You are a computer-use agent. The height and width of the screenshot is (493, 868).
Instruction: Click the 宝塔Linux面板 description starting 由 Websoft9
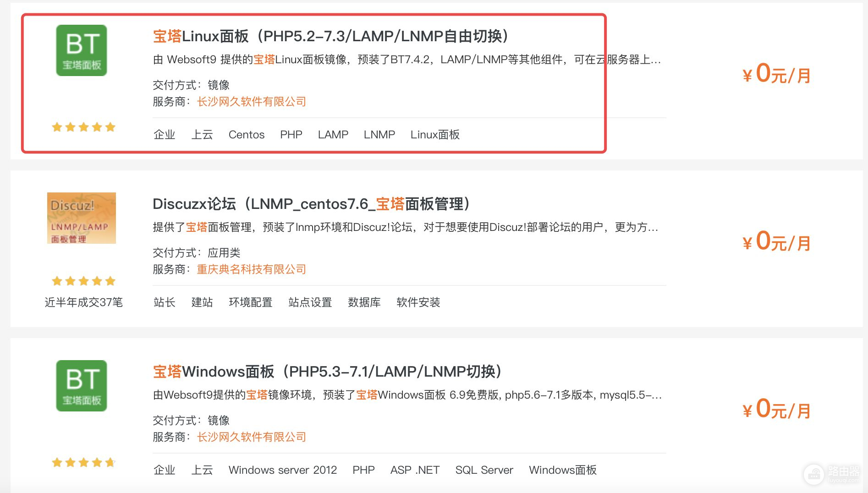[407, 60]
